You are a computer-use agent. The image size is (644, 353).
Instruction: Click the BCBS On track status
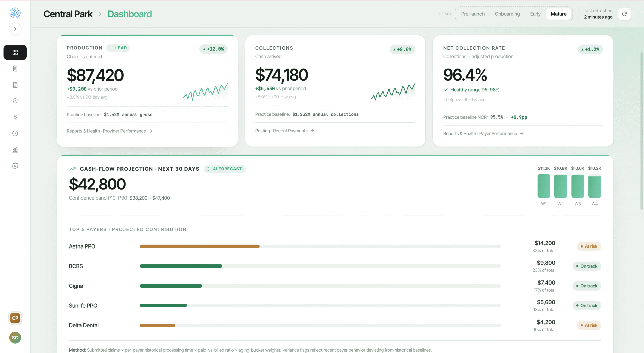point(587,266)
